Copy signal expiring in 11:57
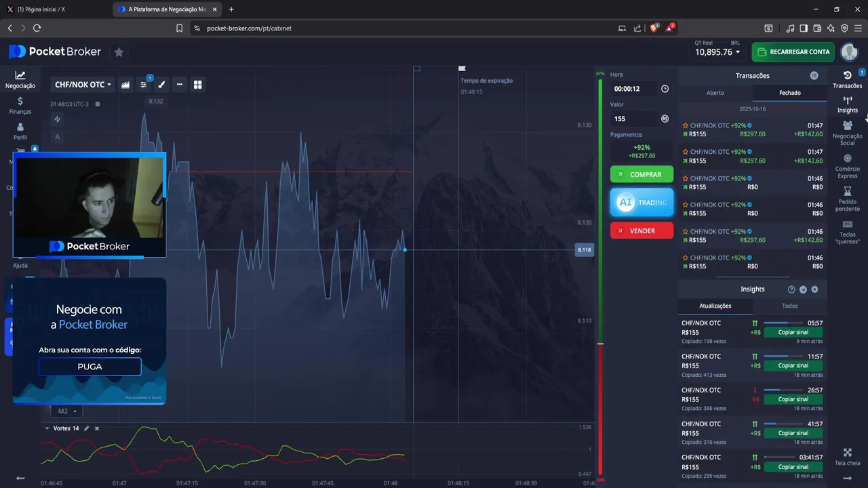This screenshot has width=868, height=488. [793, 365]
